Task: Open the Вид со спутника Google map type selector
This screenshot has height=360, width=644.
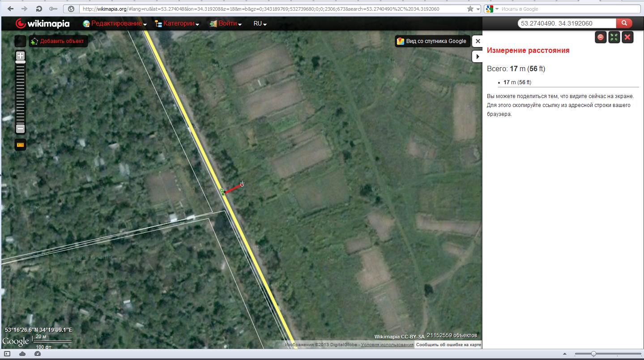Action: pyautogui.click(x=432, y=41)
